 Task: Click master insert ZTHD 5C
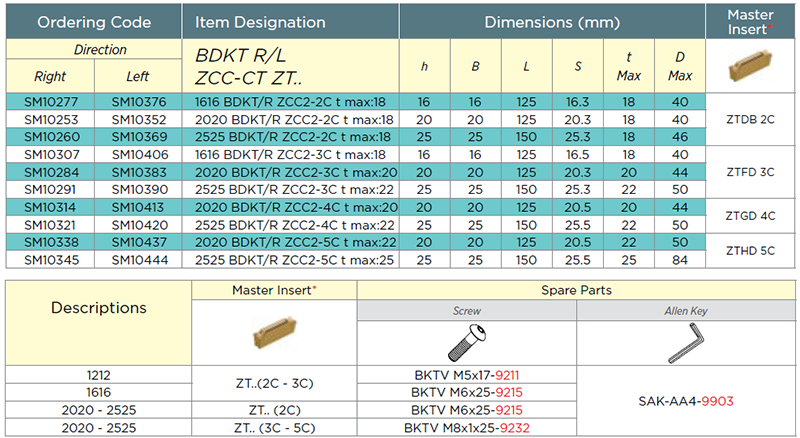click(750, 251)
